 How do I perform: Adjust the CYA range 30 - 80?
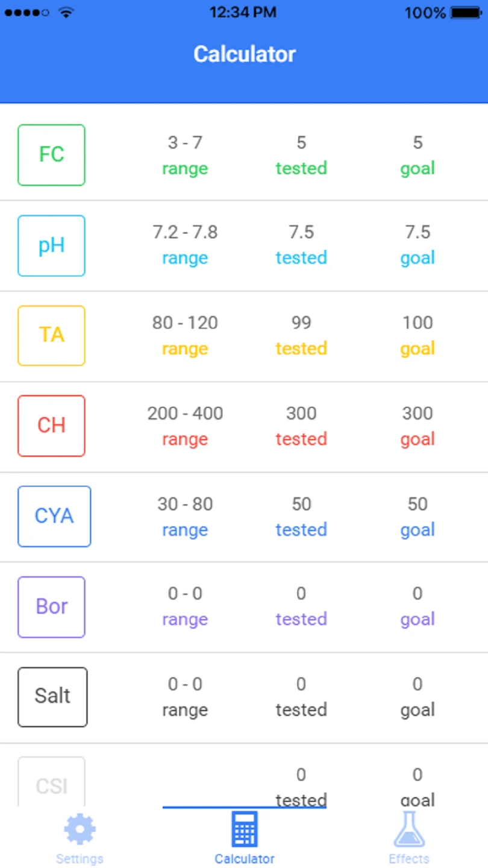point(185,504)
